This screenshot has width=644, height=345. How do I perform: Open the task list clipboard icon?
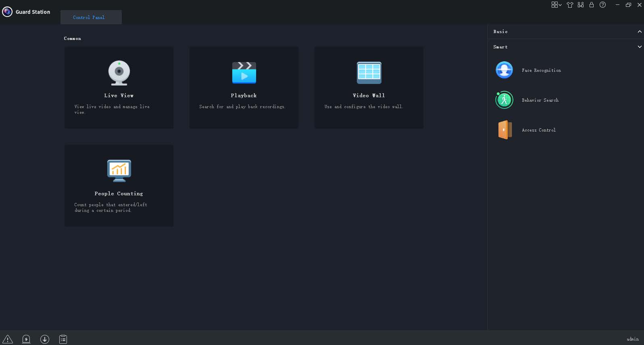[63, 339]
